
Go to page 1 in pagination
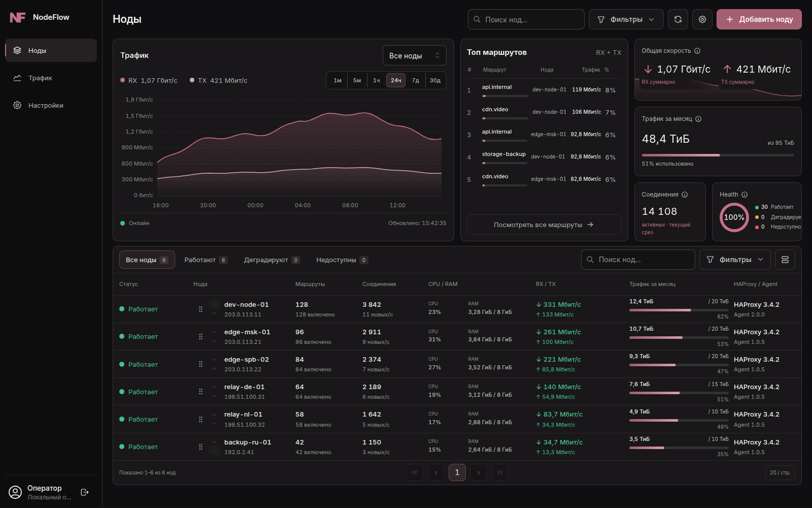pos(457,472)
